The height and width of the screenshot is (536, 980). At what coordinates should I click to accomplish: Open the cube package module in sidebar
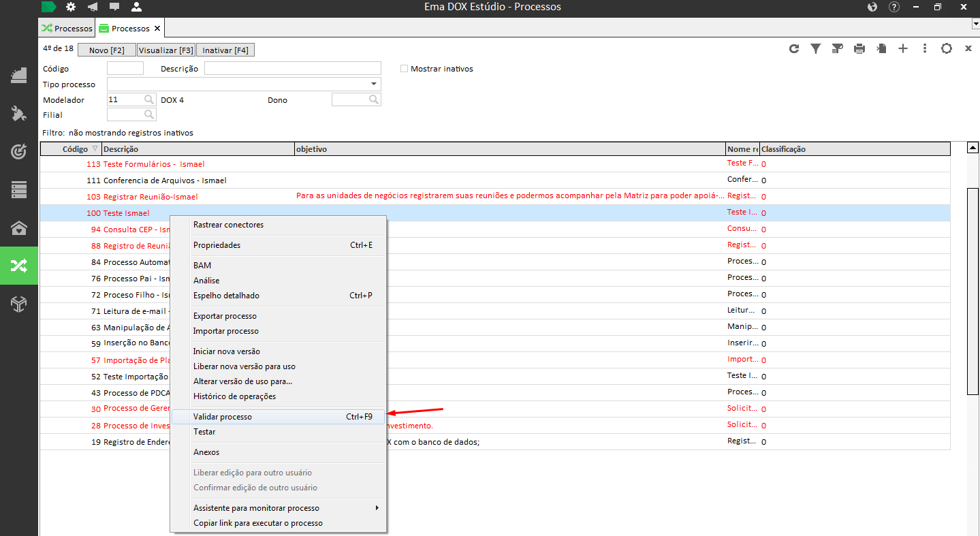pyautogui.click(x=19, y=304)
